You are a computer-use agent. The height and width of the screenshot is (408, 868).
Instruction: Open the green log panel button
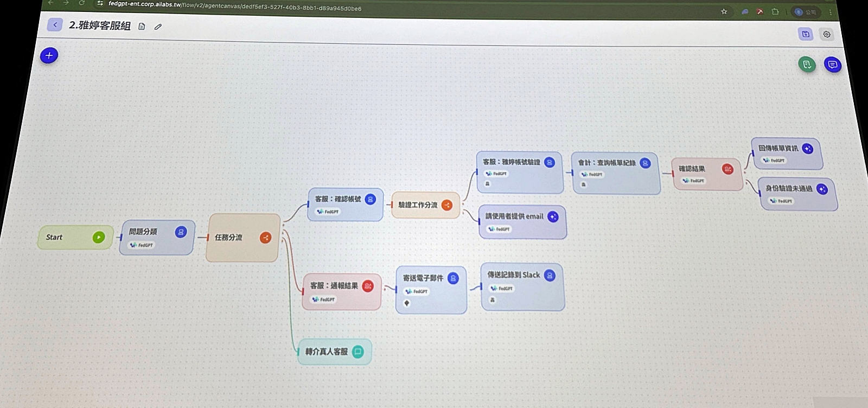[x=807, y=65]
